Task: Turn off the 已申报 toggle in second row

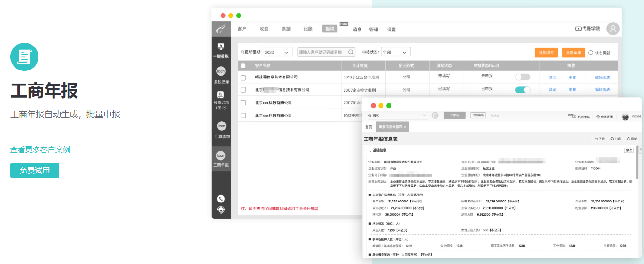Action: (x=522, y=90)
